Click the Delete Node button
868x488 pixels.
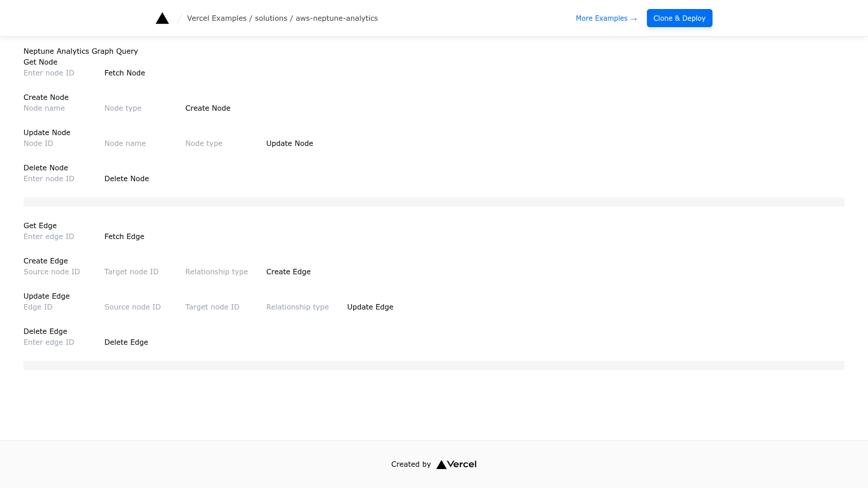[127, 178]
